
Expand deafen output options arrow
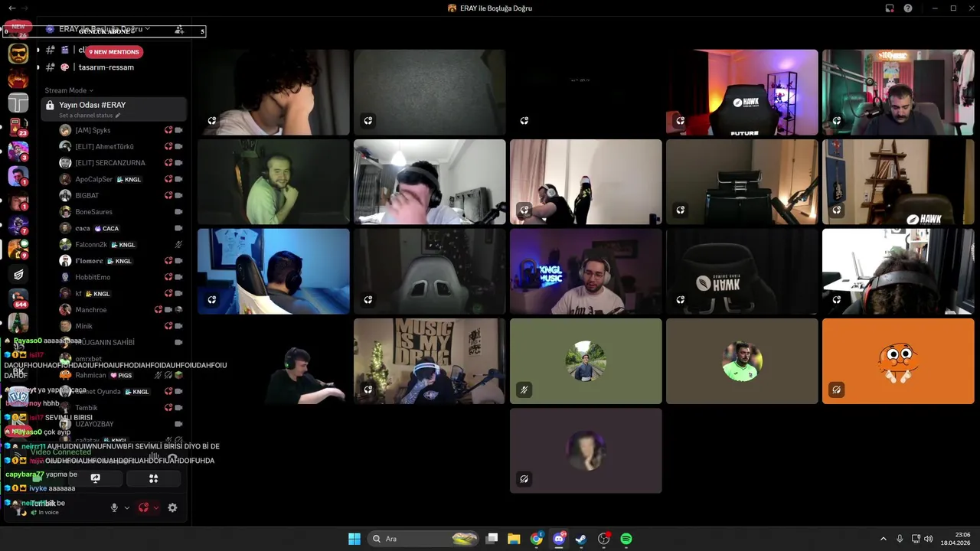pos(156,507)
